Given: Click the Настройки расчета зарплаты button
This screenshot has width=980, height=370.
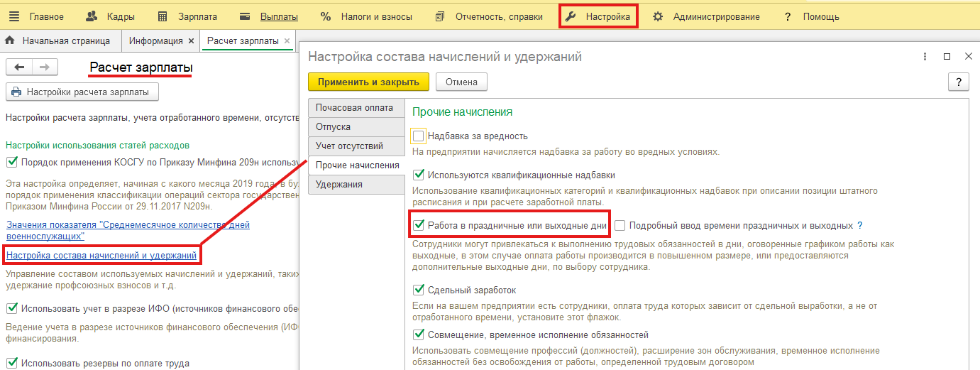Looking at the screenshot, I should point(82,92).
